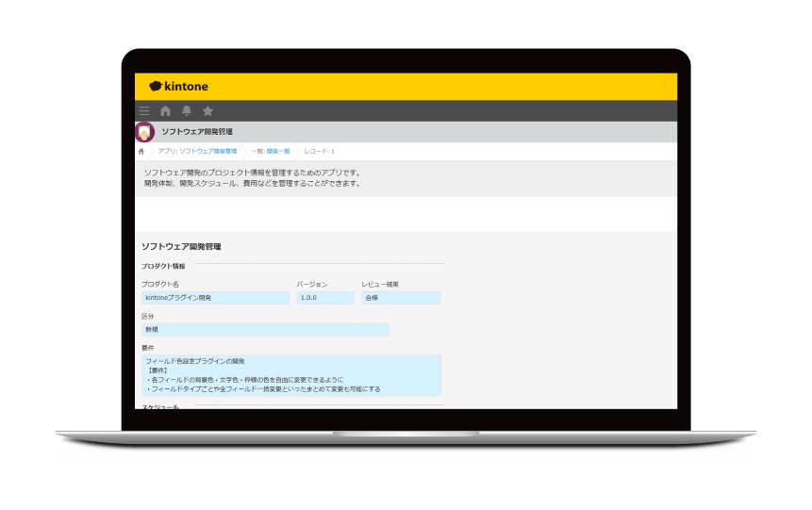Open the hamburger menu
The image size is (812, 510).
[x=144, y=111]
